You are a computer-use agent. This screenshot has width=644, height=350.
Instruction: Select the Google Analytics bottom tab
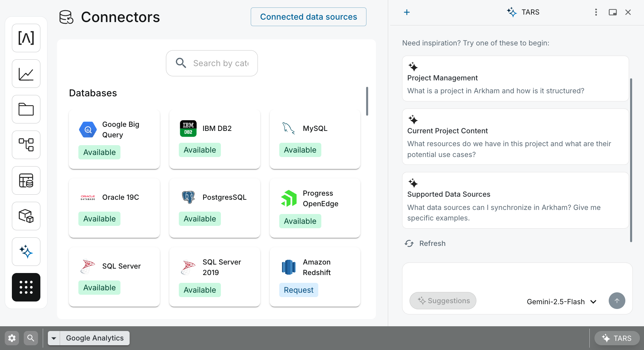(95, 338)
